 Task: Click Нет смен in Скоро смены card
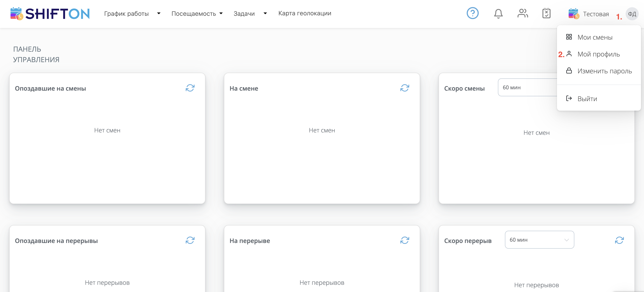pyautogui.click(x=536, y=133)
